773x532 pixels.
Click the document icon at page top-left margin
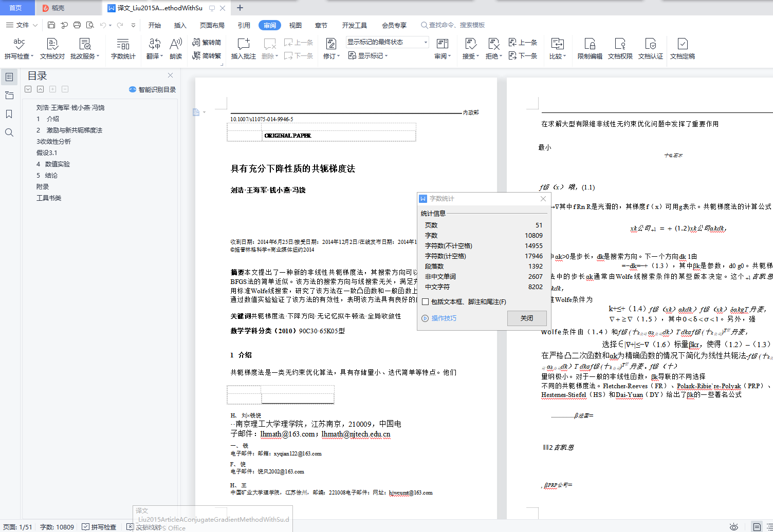tap(196, 112)
